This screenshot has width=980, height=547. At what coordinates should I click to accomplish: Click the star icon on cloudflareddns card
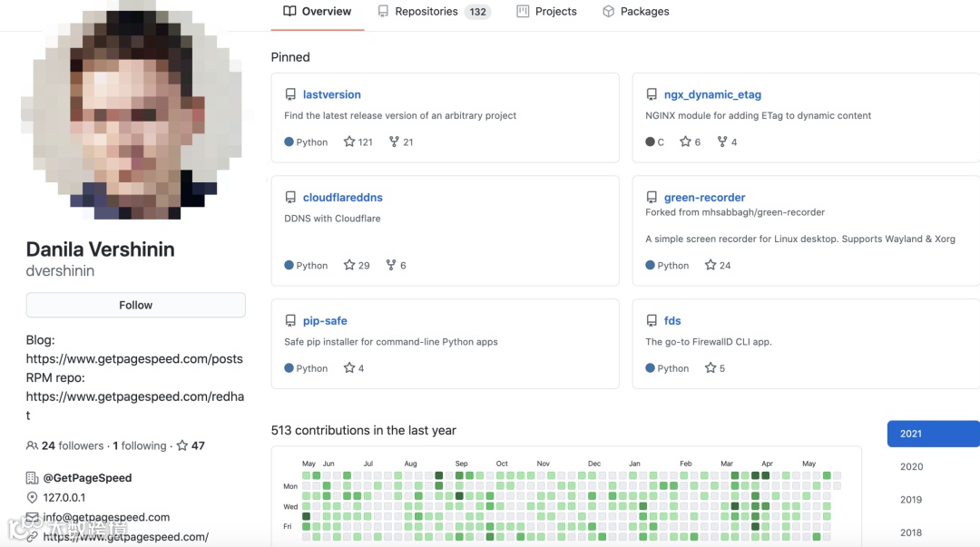pyautogui.click(x=349, y=265)
